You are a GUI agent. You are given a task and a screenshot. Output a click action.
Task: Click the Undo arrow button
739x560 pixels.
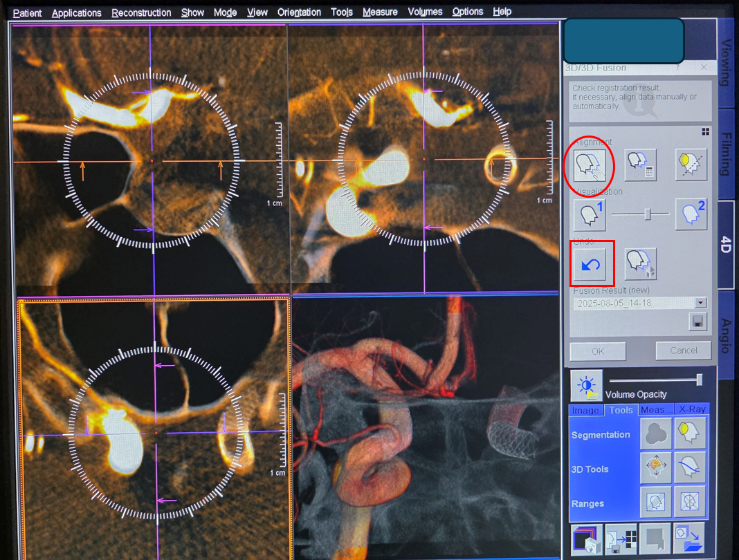(590, 263)
